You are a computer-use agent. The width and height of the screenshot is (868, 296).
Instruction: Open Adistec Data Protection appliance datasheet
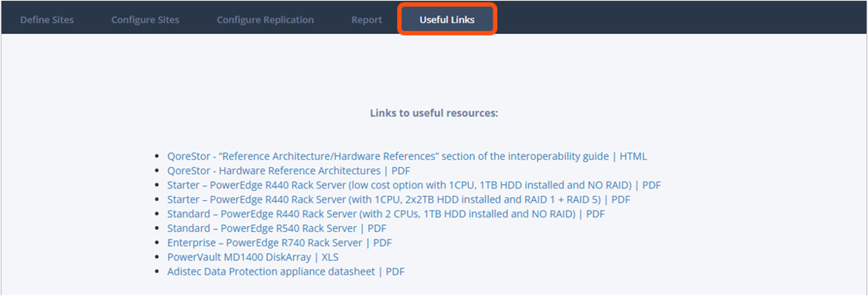[286, 272]
